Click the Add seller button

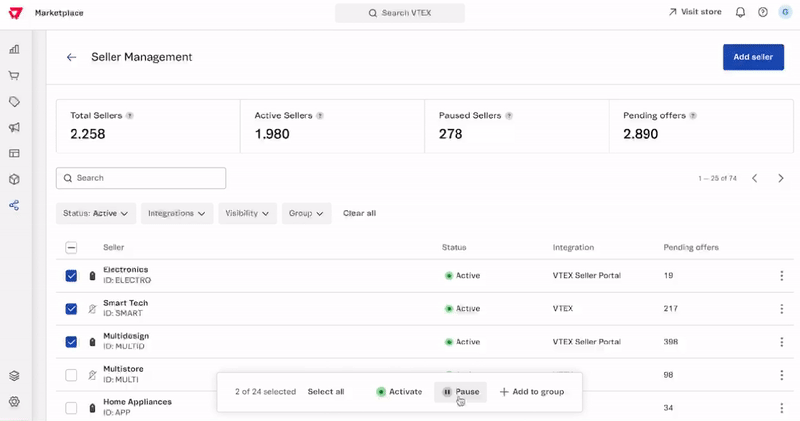click(x=752, y=57)
